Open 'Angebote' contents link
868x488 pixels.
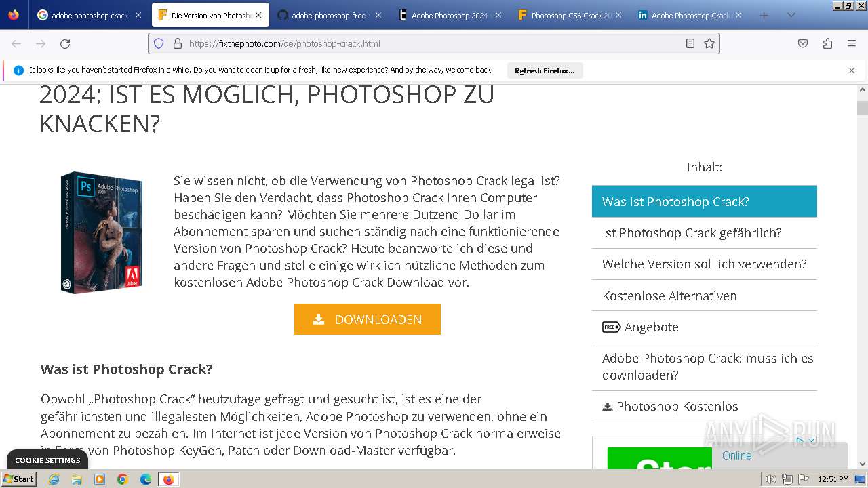pos(704,327)
